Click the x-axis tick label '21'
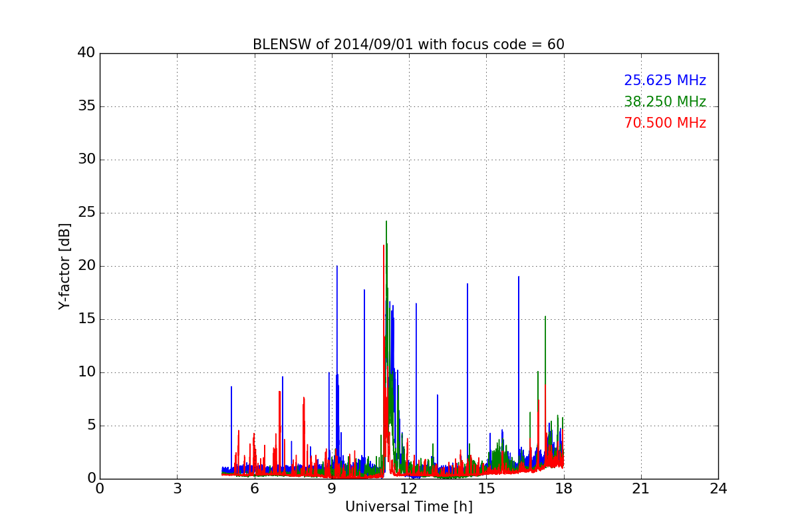Image resolution: width=798 pixels, height=532 pixels. [x=641, y=489]
